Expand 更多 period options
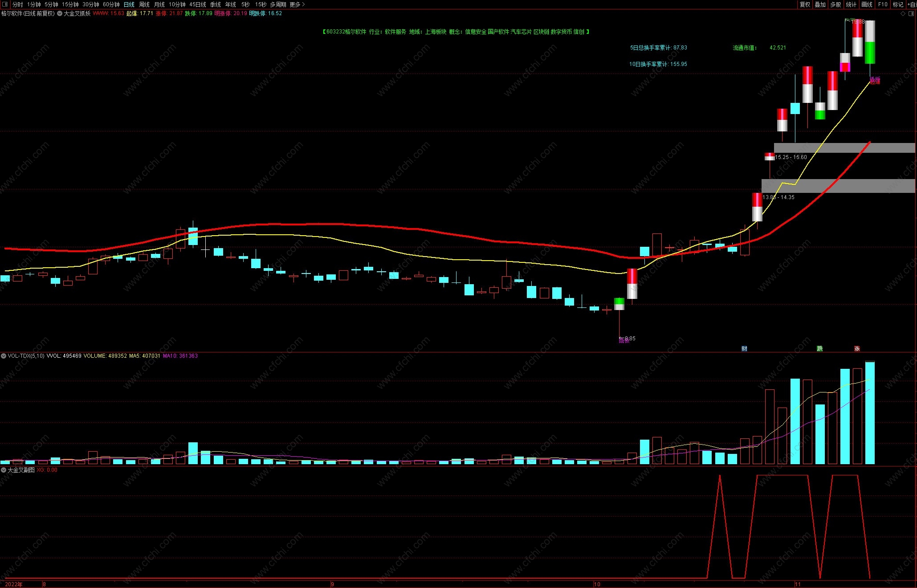 click(x=297, y=4)
